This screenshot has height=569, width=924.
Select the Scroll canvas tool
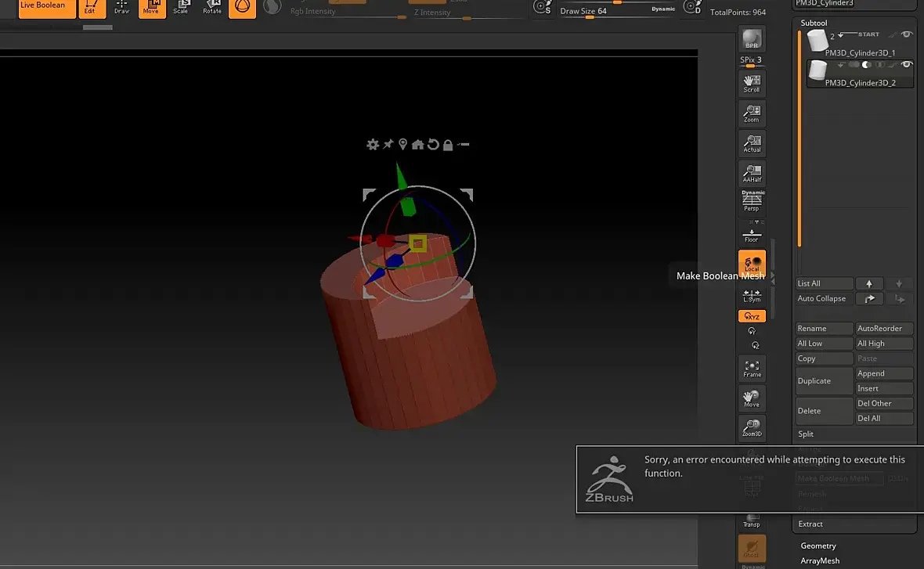click(x=752, y=83)
